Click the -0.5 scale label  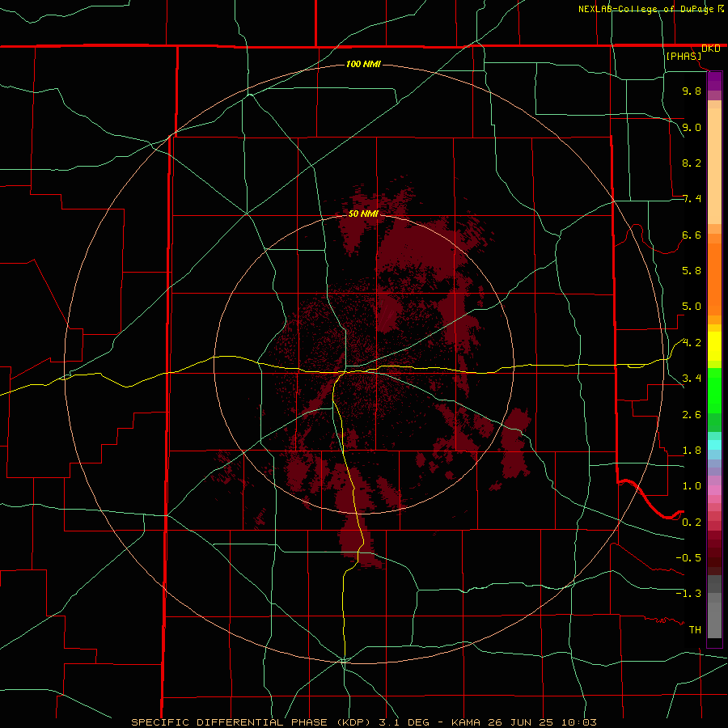click(x=688, y=558)
